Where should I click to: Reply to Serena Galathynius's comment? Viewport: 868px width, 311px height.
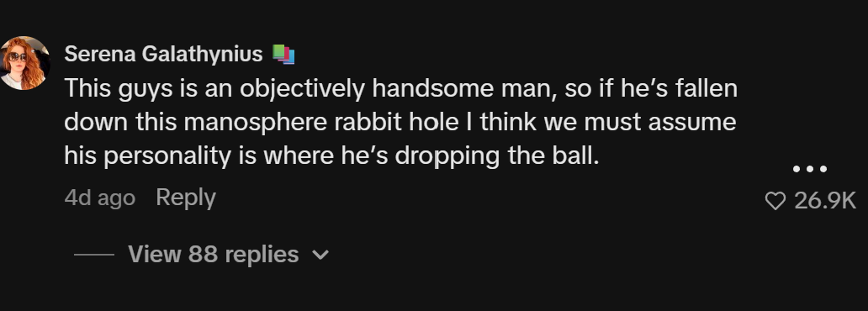tap(185, 198)
